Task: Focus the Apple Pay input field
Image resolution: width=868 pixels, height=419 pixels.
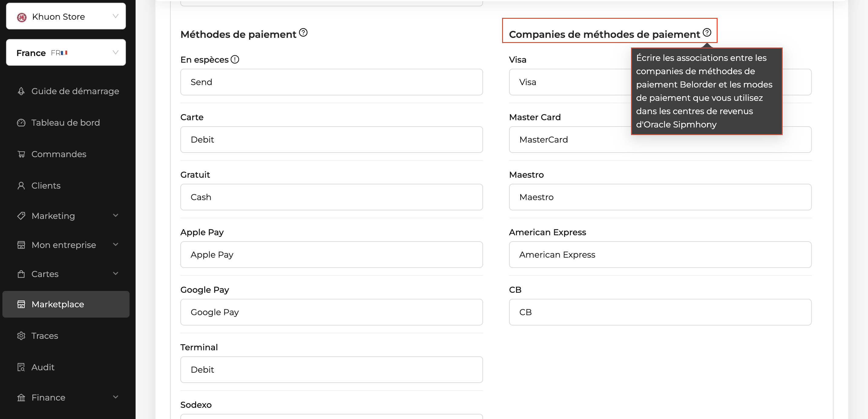Action: tap(332, 255)
